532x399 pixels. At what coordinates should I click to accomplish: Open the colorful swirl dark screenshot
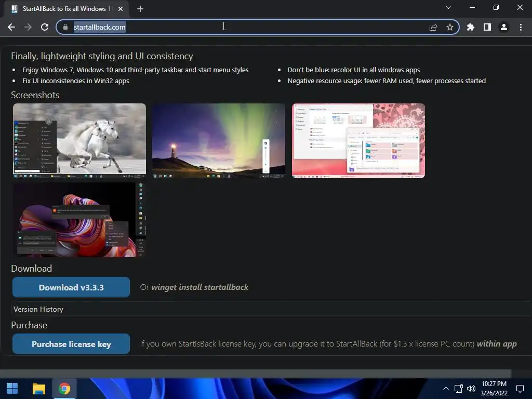click(79, 220)
